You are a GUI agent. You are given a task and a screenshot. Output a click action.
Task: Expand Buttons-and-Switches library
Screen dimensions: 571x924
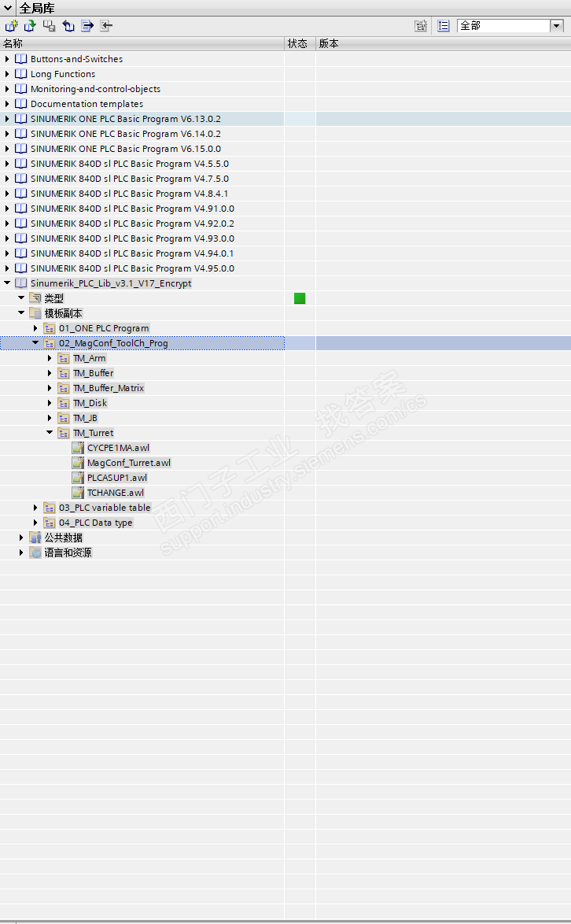point(7,59)
